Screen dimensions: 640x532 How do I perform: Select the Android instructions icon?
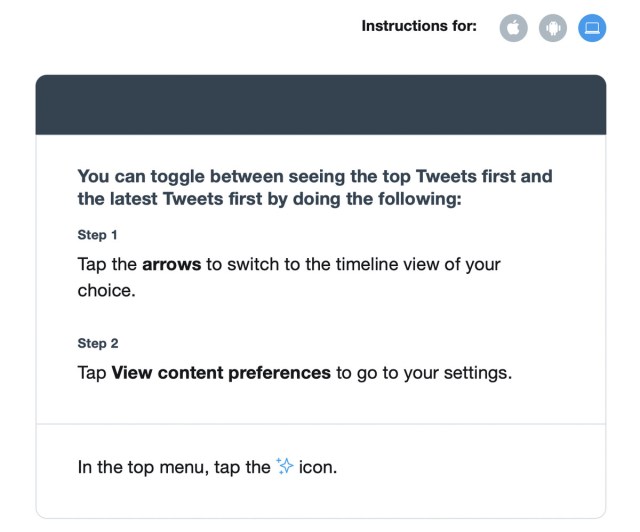click(x=553, y=28)
